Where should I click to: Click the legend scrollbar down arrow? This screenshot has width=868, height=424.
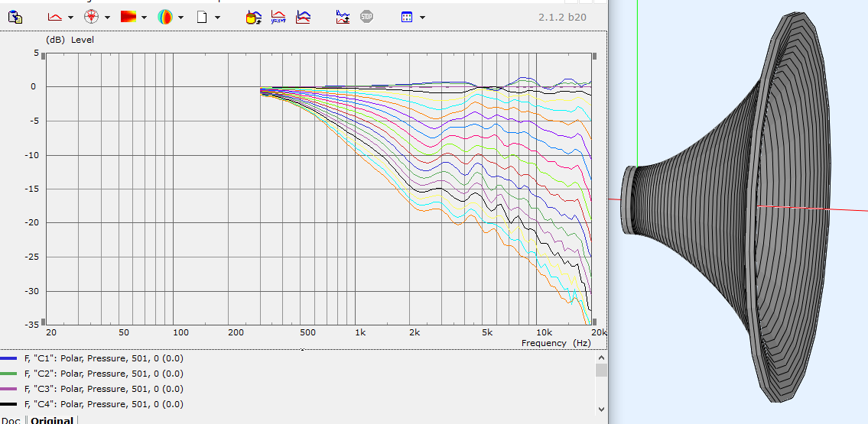click(x=601, y=409)
